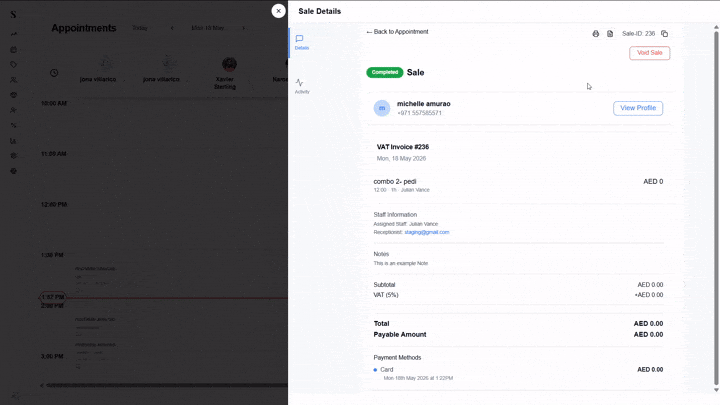Click the phone number +971 557585571

[x=419, y=113]
